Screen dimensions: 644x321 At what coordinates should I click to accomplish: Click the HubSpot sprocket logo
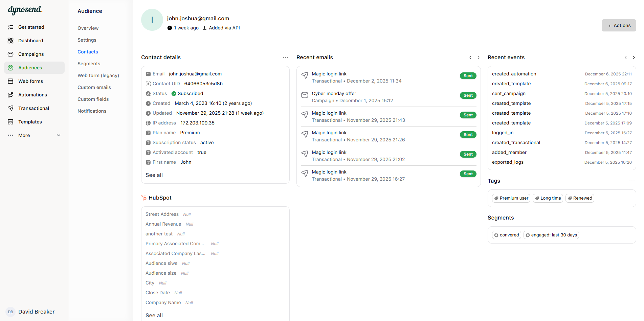point(144,198)
